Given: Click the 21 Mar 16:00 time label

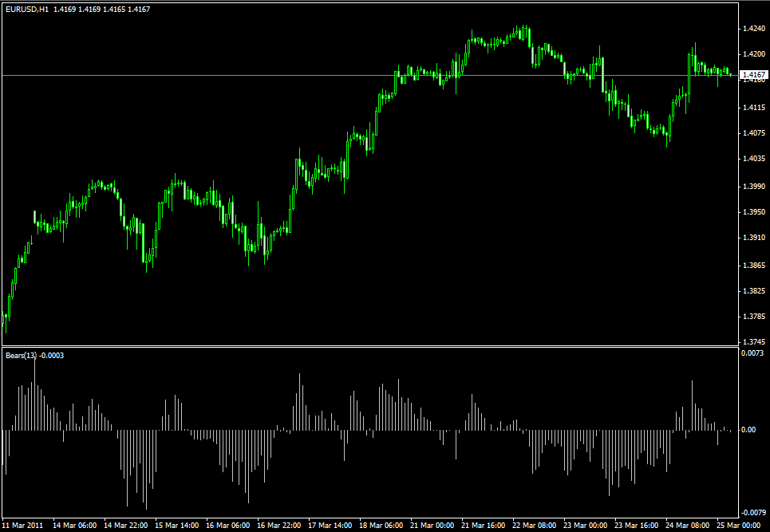Looking at the screenshot, I should pyautogui.click(x=484, y=525).
